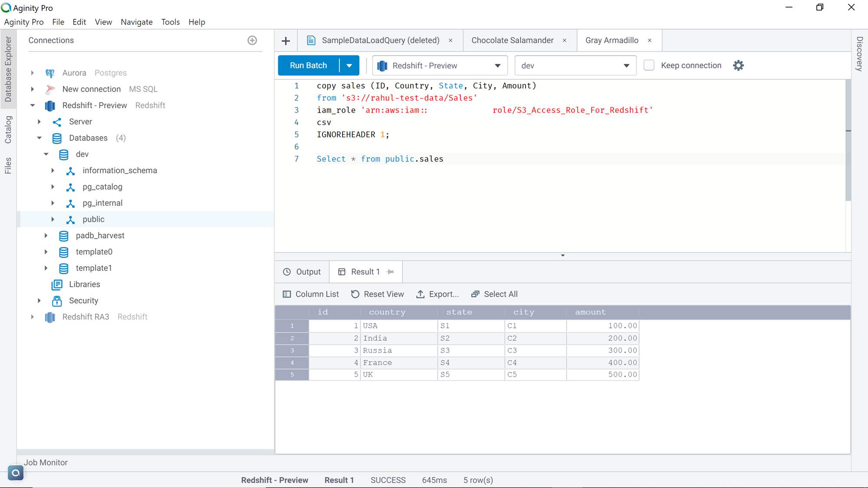Click the Libraries icon in tree
868x488 pixels.
[57, 285]
